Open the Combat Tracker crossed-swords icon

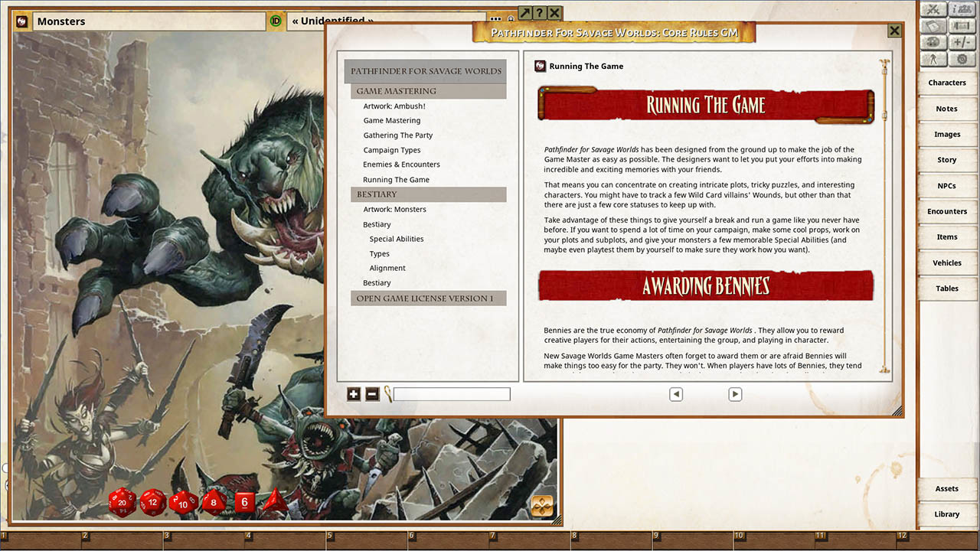[x=933, y=10]
